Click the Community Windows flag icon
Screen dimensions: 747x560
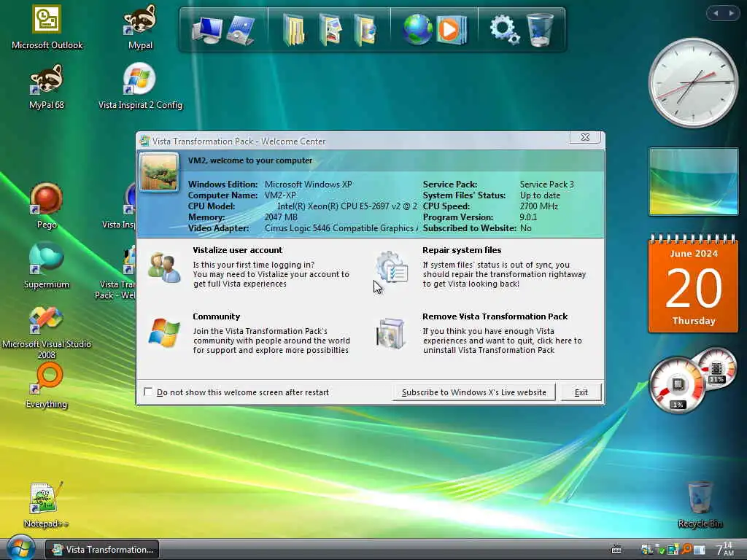pos(164,333)
